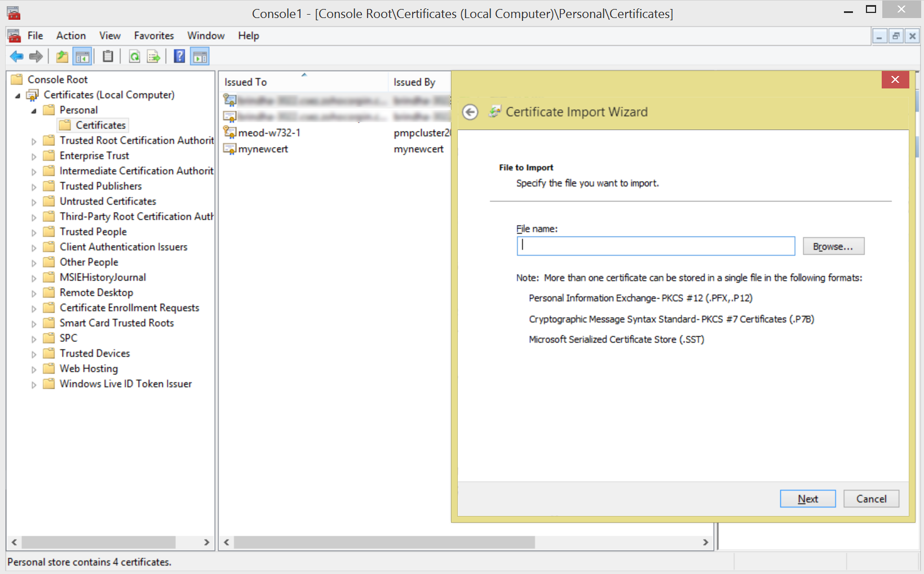924x574 pixels.
Task: Expand the Trusted Publishers folder
Action: [x=34, y=186]
